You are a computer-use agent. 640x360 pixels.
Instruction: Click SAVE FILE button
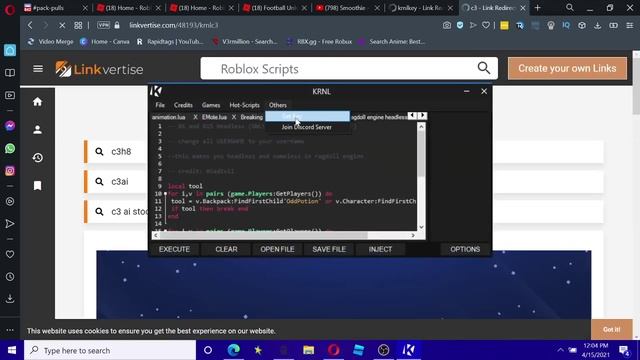pos(329,249)
